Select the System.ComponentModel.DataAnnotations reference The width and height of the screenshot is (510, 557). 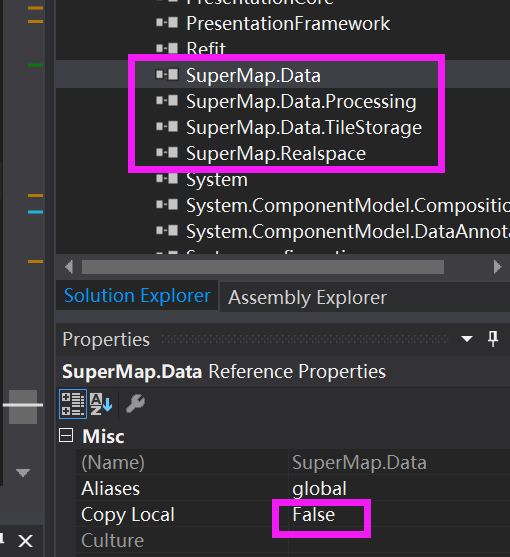pos(347,232)
